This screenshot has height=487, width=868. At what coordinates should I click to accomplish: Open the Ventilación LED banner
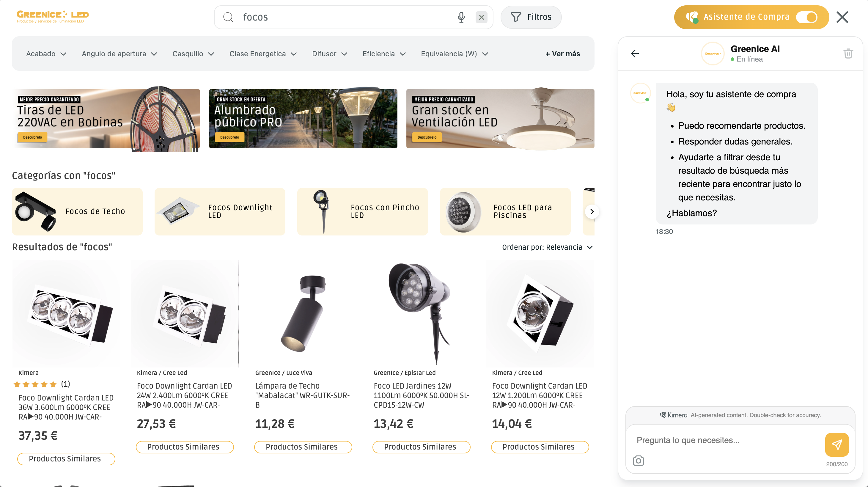pos(500,119)
